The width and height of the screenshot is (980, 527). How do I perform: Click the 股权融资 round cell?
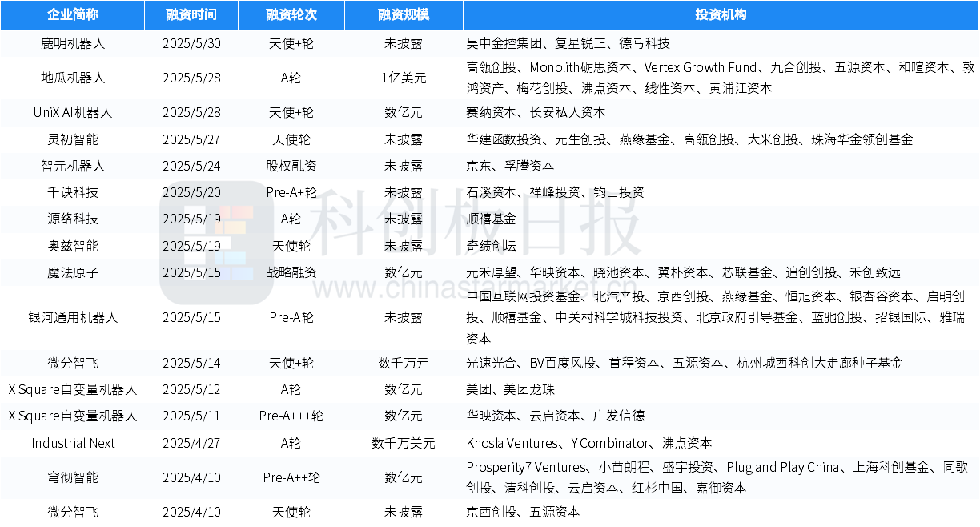click(291, 166)
